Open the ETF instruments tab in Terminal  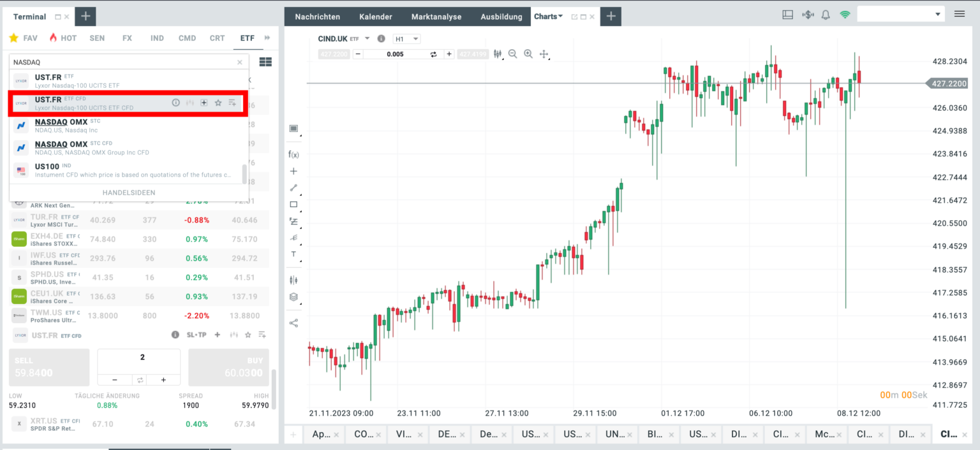[x=247, y=38]
